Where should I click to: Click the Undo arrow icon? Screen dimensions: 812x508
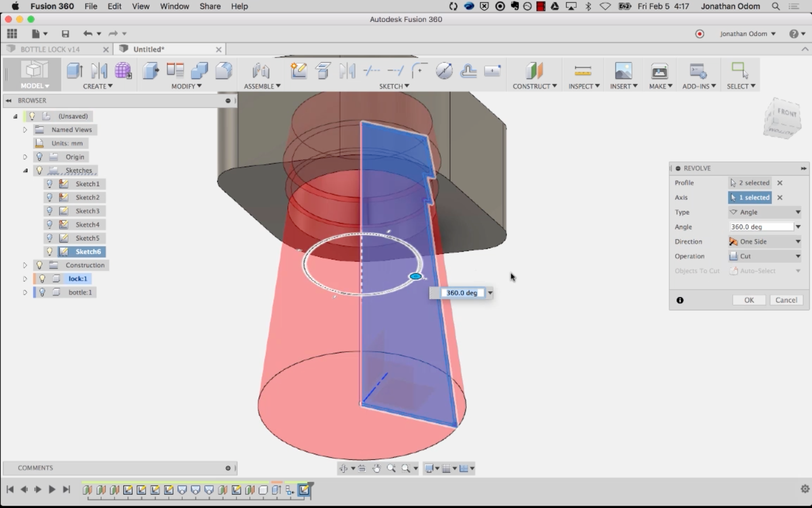coord(88,34)
